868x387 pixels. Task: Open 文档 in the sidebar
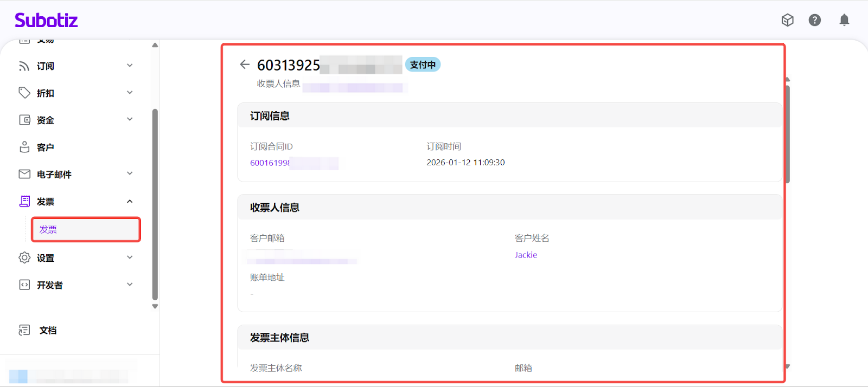tap(48, 330)
